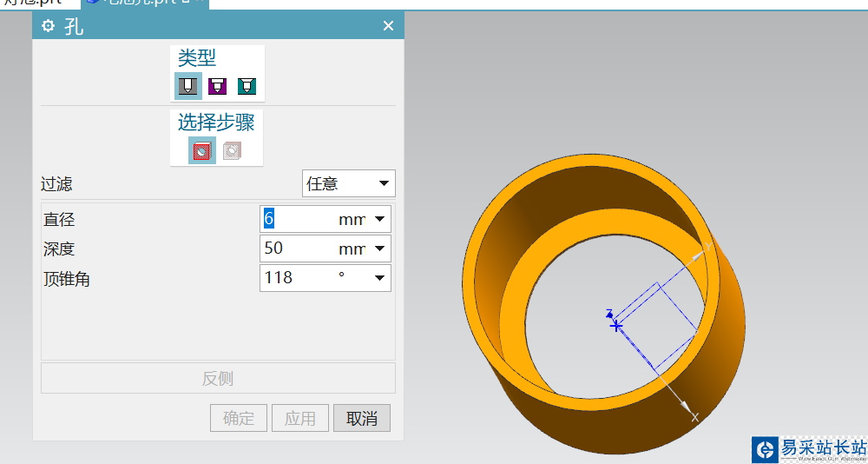Click the 顶锥角 label

click(x=67, y=280)
